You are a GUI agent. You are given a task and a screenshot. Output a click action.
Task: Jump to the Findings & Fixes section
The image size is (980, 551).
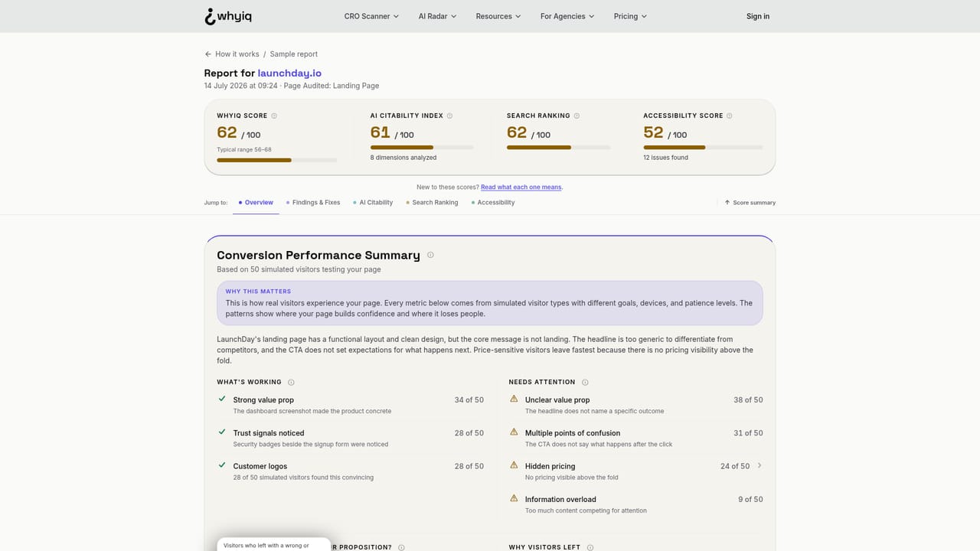[313, 203]
